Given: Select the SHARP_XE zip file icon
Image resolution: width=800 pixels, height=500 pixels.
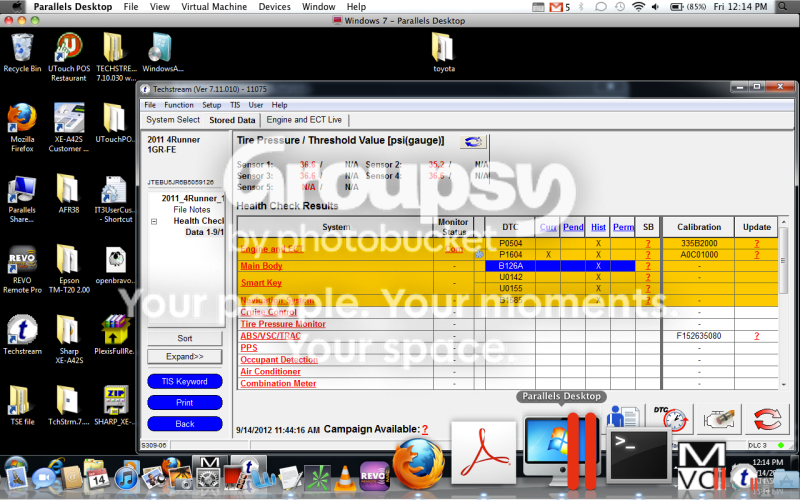Looking at the screenshot, I should click(115, 406).
